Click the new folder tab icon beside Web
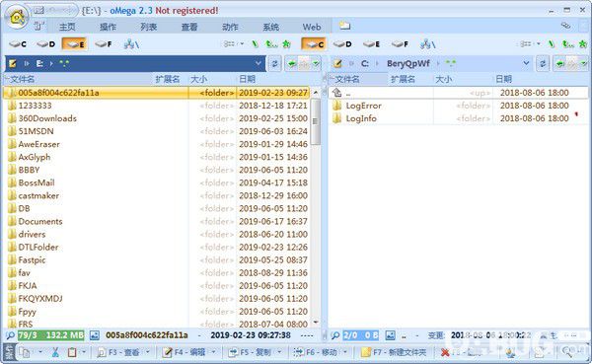Viewport: 592px width, 364px height. click(344, 26)
